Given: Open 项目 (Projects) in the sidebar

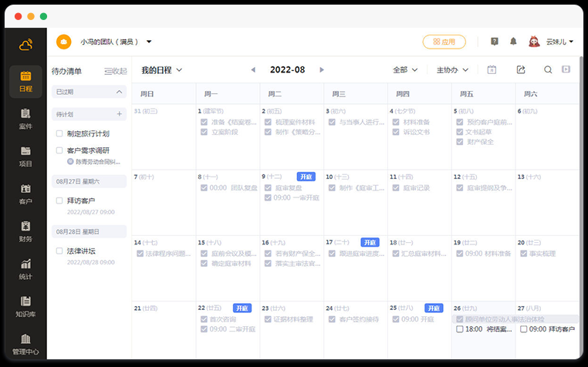Looking at the screenshot, I should click(25, 156).
